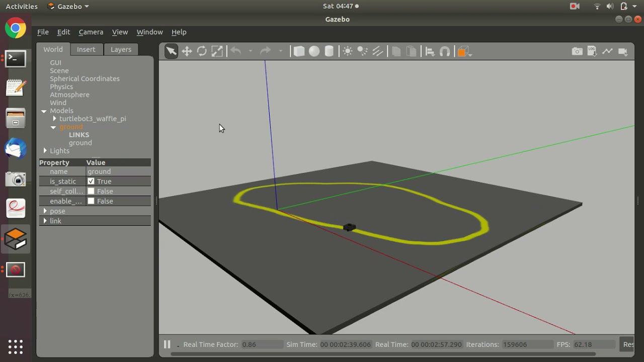Expand the turtlebot3_waffle_pi model
This screenshot has width=644, height=362.
point(54,119)
